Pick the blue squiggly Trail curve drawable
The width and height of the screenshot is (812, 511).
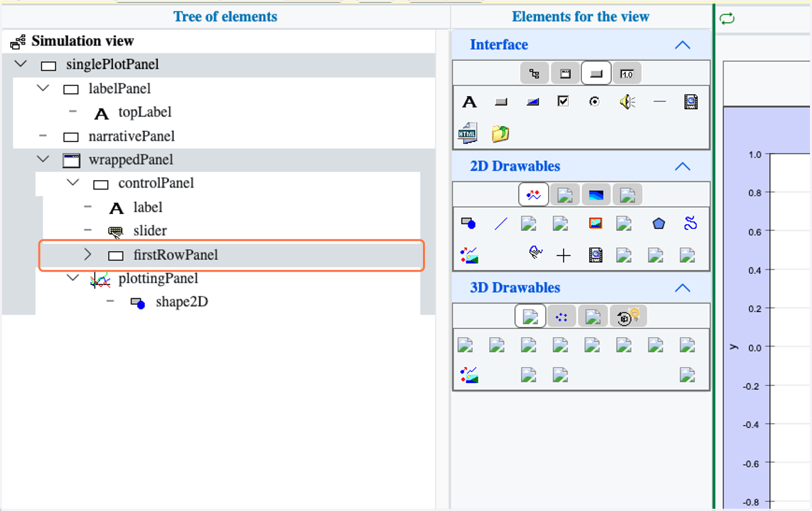pos(690,223)
